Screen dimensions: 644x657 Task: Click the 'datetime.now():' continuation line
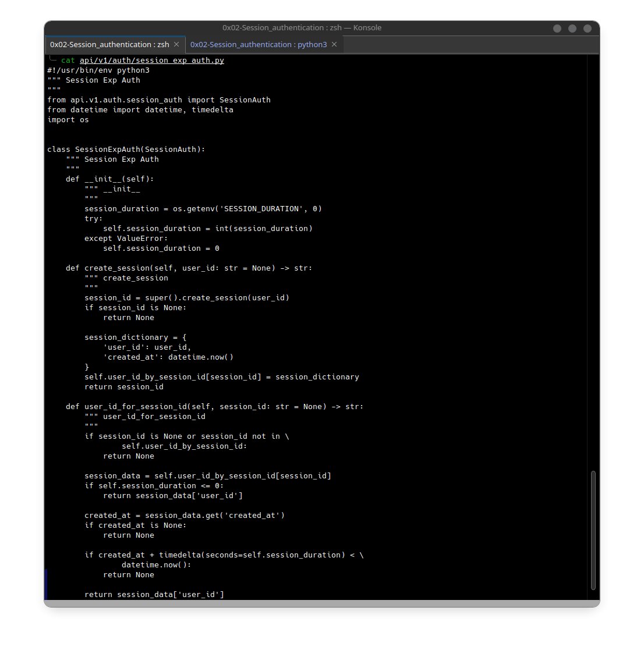pyautogui.click(x=157, y=565)
